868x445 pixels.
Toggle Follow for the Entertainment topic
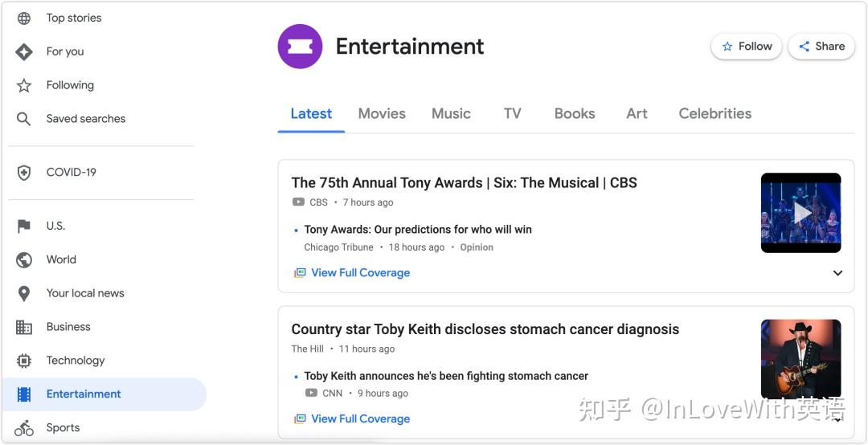tap(747, 47)
